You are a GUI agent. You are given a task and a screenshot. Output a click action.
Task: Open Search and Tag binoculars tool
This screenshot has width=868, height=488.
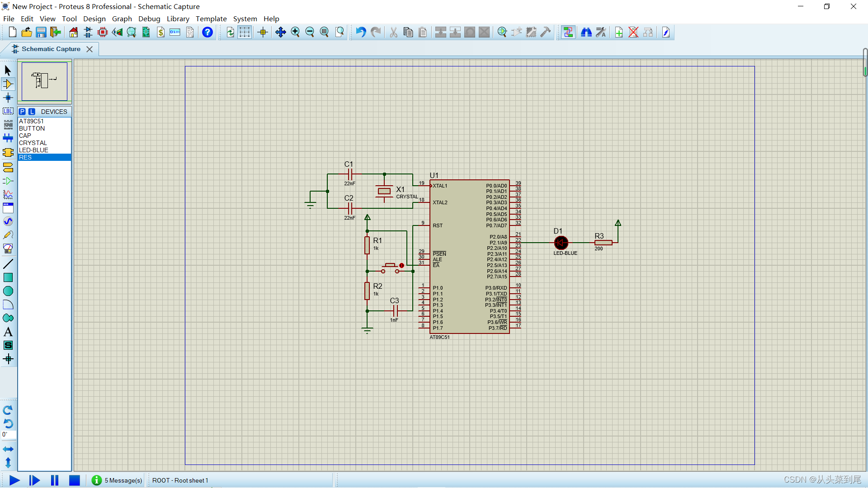tap(586, 32)
